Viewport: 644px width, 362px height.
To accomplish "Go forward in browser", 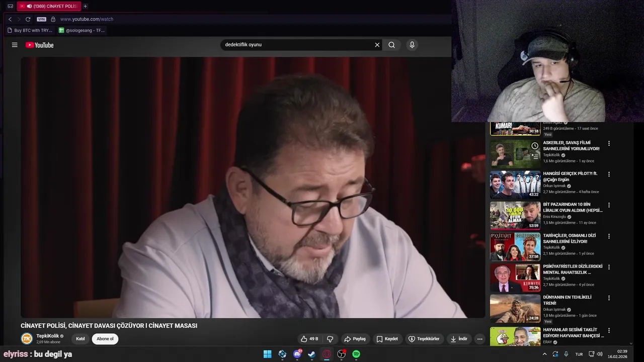I will tap(19, 19).
